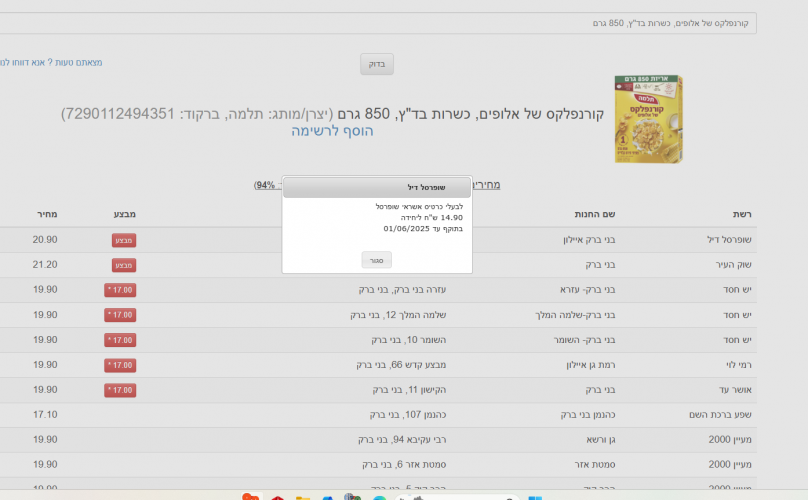Select the שופרסל דיל chain name in the table
The image size is (808, 500).
(729, 240)
